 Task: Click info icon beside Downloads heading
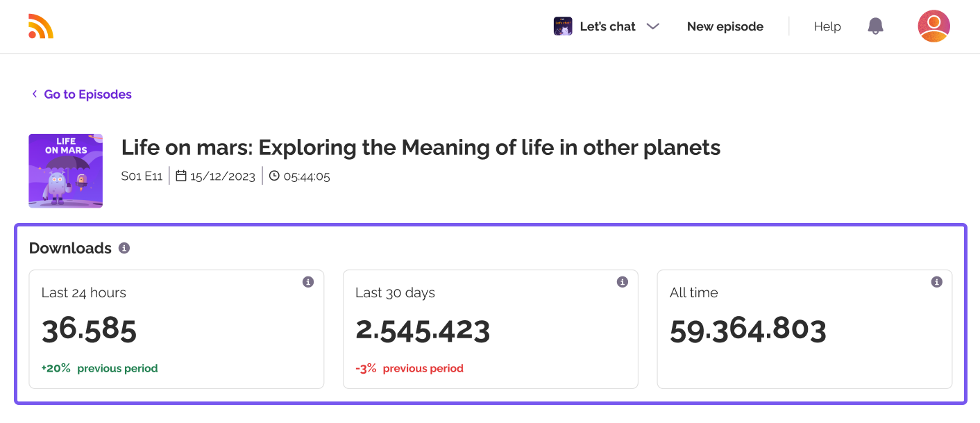124,248
